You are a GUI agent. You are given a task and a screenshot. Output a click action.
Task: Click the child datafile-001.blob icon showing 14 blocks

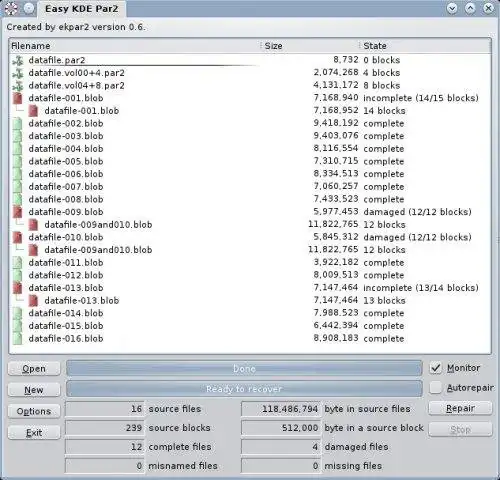[33, 111]
